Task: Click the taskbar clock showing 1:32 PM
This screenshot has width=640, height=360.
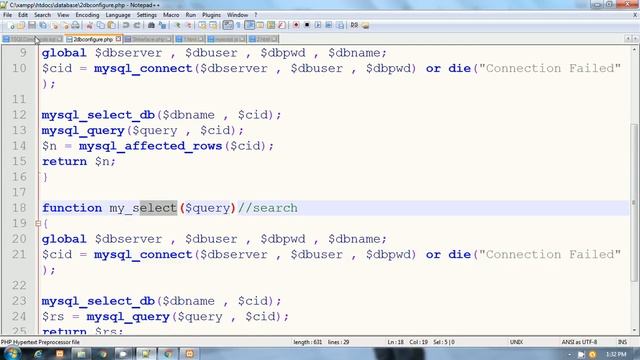Action: click(616, 354)
